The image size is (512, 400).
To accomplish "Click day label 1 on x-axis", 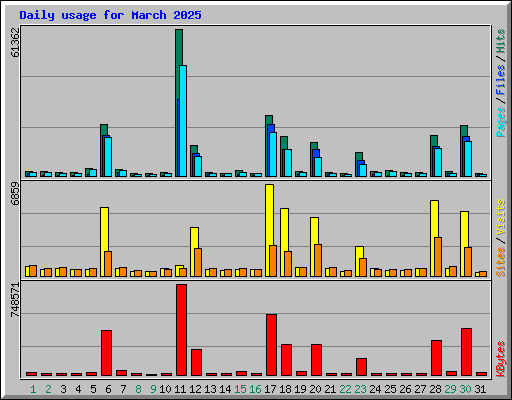I will (33, 389).
